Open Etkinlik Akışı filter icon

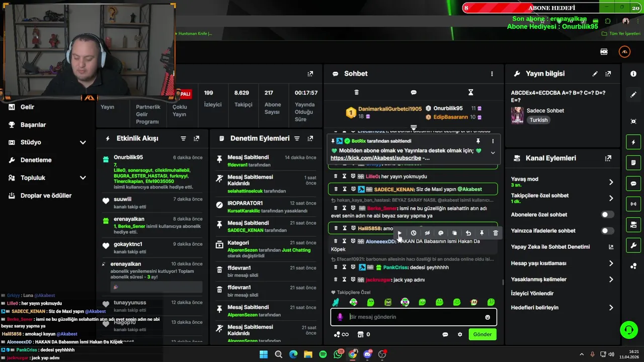pyautogui.click(x=183, y=139)
